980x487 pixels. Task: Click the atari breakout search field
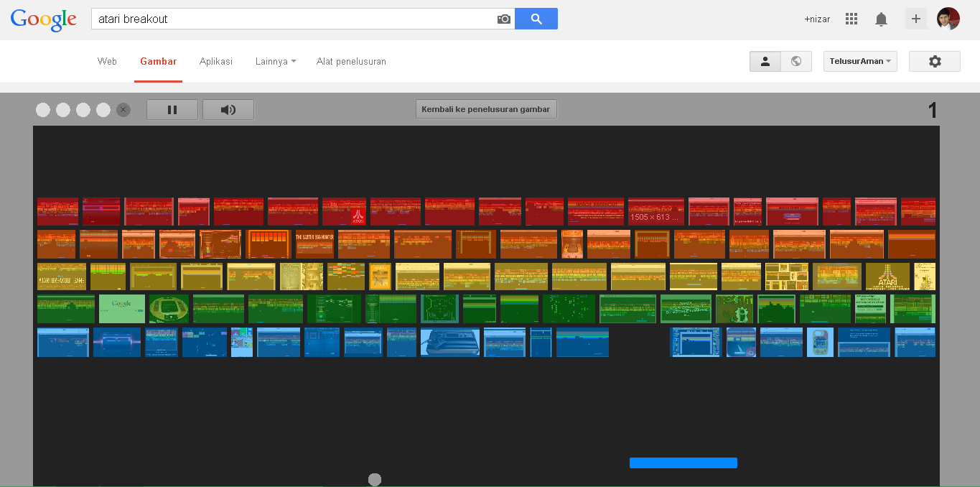coord(294,19)
